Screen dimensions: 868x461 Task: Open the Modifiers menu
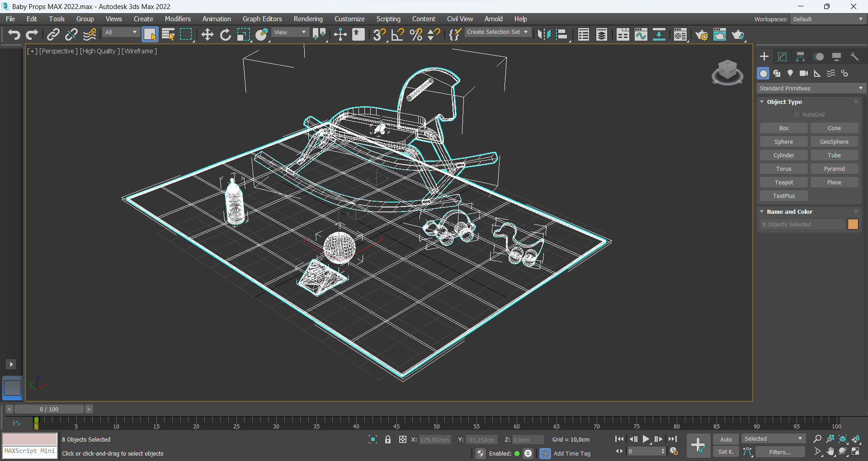[178, 19]
